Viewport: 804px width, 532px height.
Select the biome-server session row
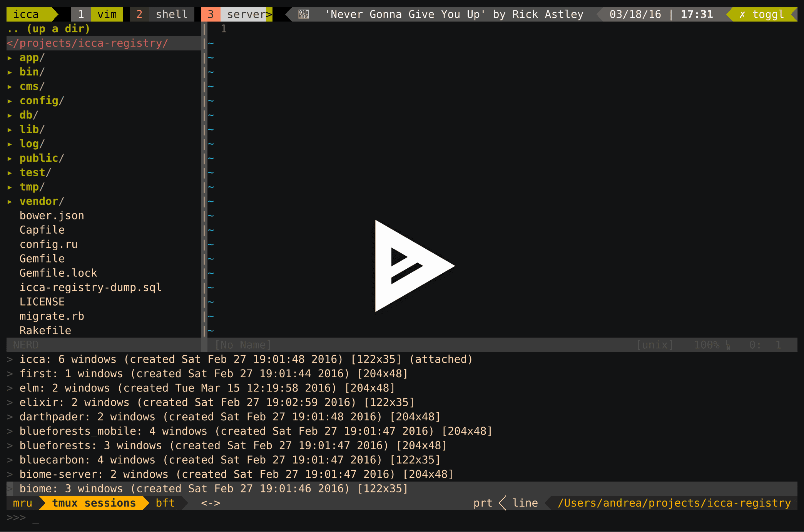click(236, 474)
